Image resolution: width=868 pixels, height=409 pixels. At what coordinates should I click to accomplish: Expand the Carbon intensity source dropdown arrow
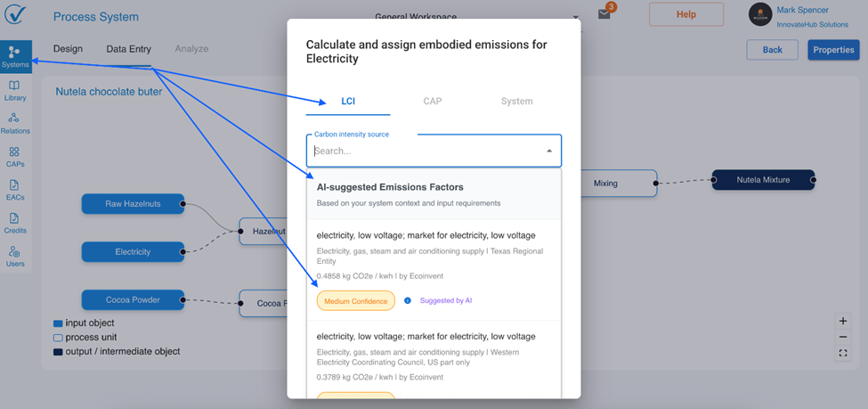(549, 151)
